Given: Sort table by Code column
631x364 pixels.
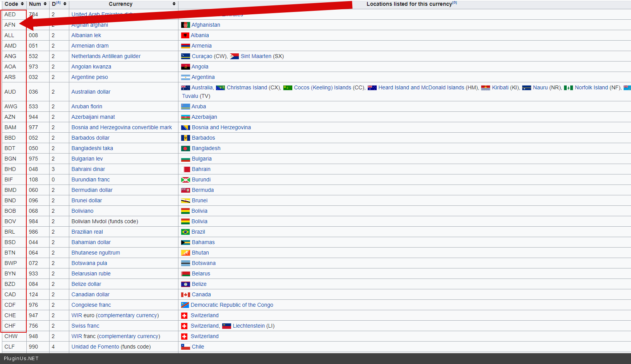Looking at the screenshot, I should (22, 4).
